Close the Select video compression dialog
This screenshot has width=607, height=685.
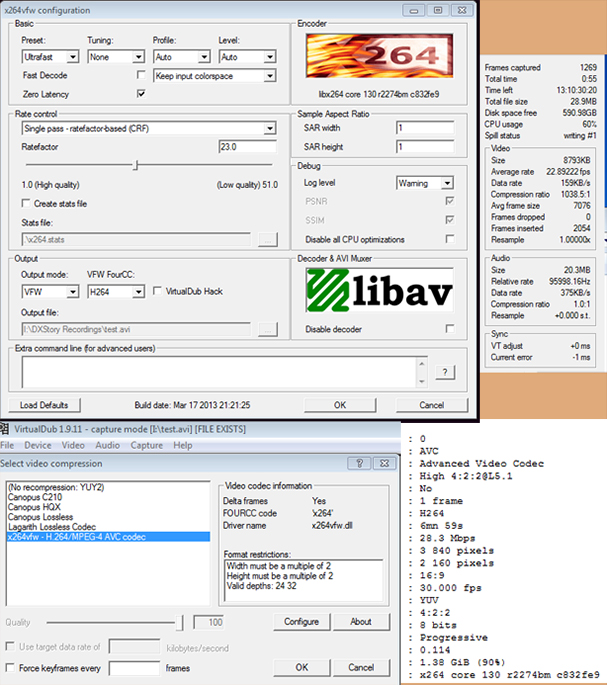[385, 464]
